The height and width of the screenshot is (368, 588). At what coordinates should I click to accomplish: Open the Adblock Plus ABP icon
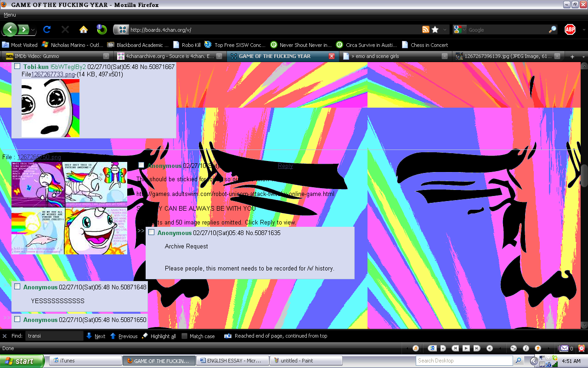point(570,29)
